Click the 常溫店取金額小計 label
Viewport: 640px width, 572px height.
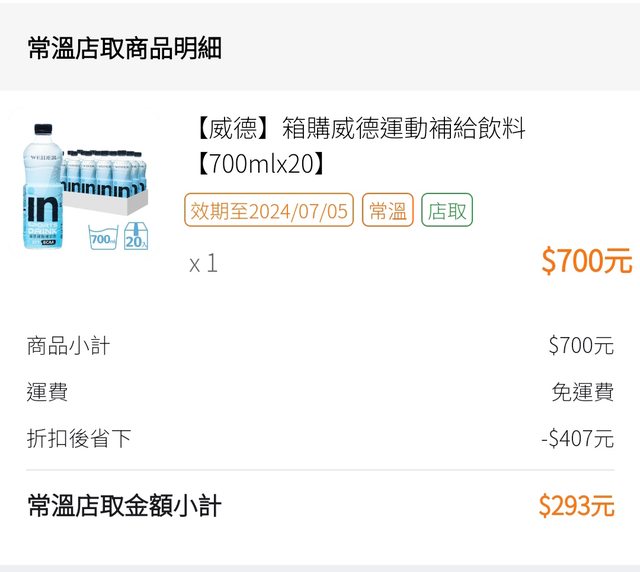pos(124,505)
